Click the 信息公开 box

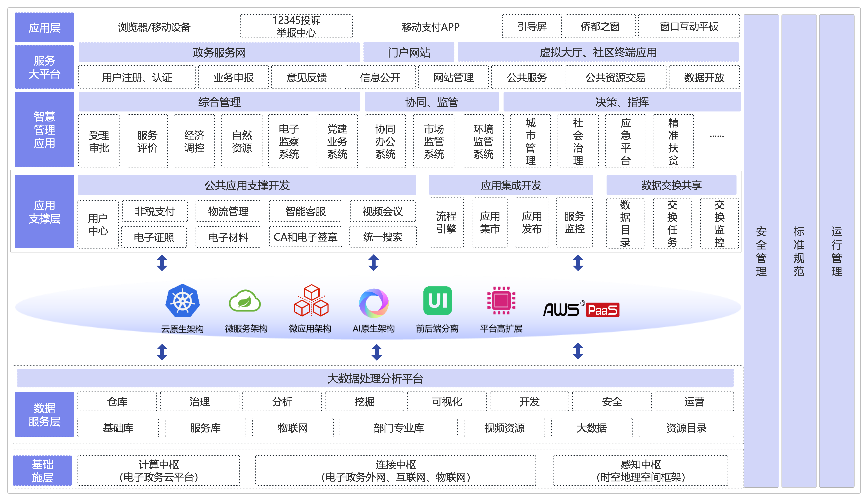coord(380,77)
